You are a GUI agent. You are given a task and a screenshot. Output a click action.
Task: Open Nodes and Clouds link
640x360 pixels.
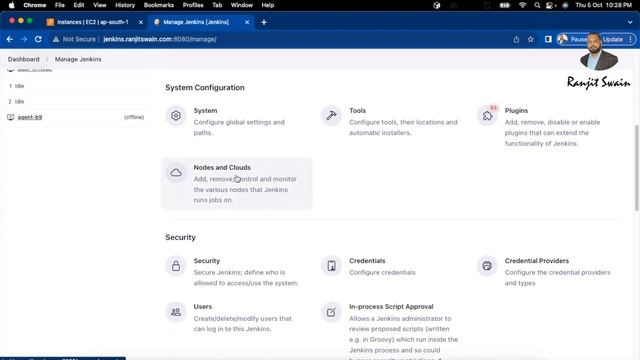click(x=222, y=167)
